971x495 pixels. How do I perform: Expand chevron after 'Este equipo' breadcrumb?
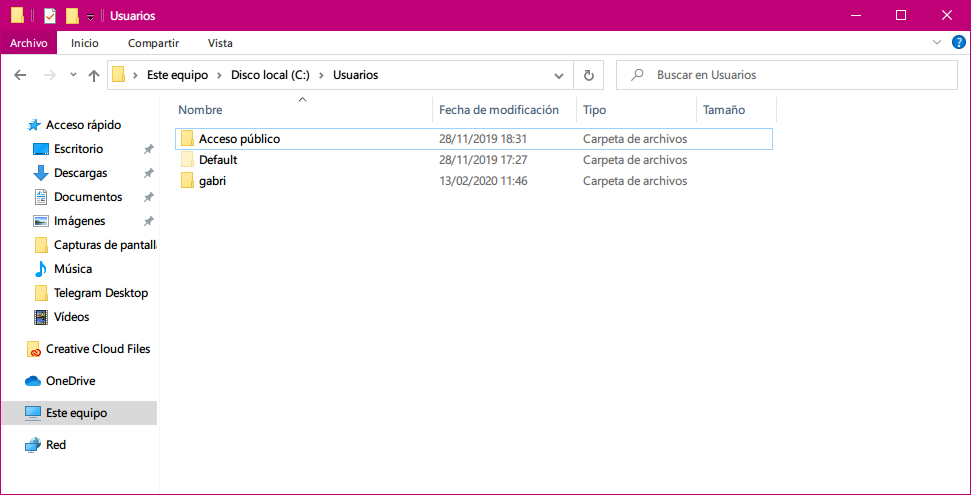coord(219,76)
